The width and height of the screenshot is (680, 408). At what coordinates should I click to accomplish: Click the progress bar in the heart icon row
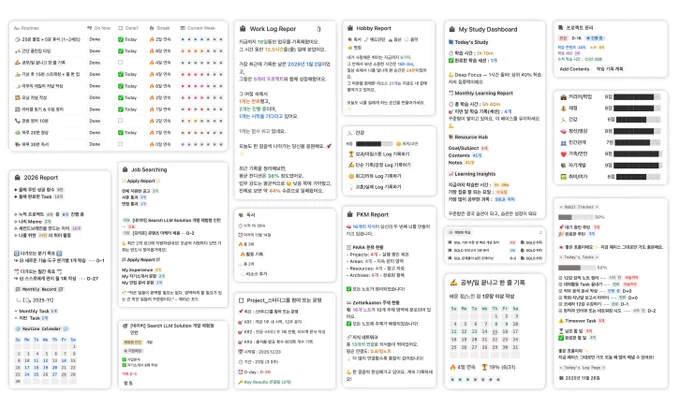[638, 154]
